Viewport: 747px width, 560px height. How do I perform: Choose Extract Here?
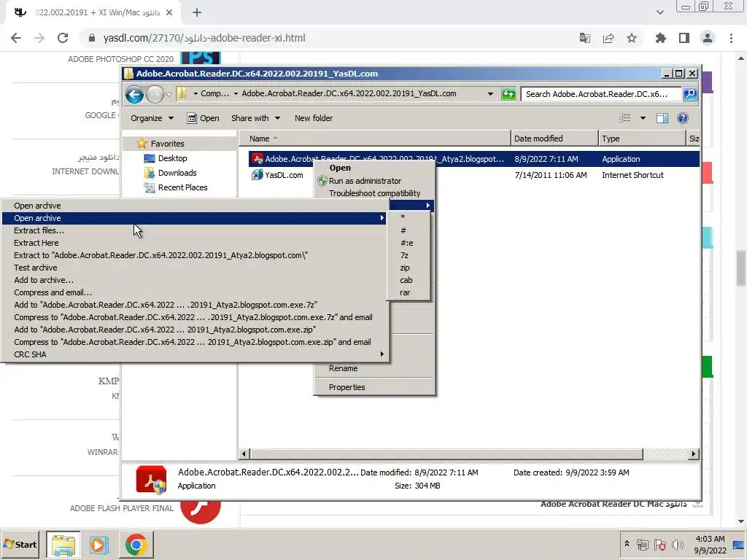click(196, 243)
